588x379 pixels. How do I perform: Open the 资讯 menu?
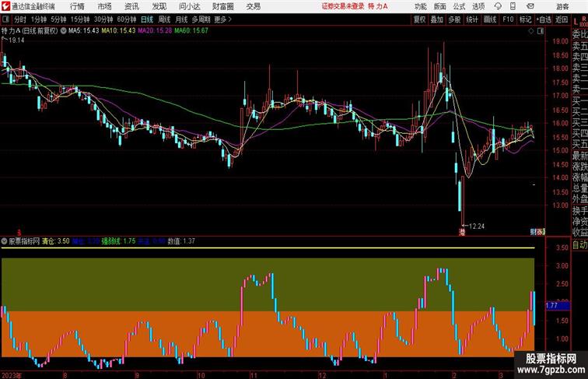tap(131, 6)
